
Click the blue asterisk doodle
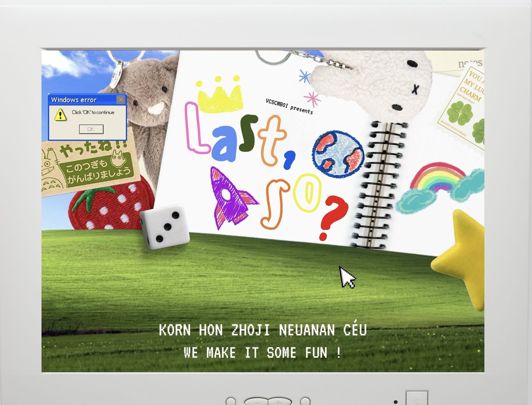coord(305,76)
